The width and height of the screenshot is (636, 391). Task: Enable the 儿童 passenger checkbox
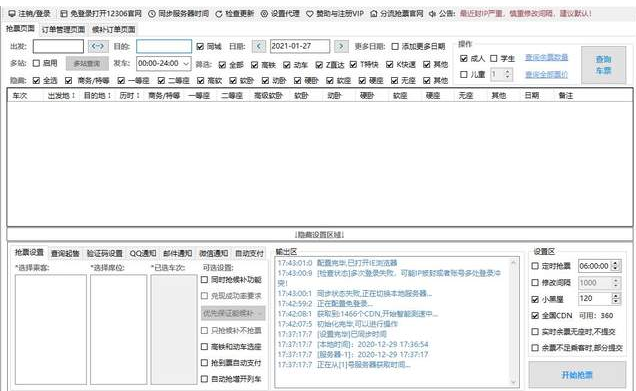pos(464,74)
